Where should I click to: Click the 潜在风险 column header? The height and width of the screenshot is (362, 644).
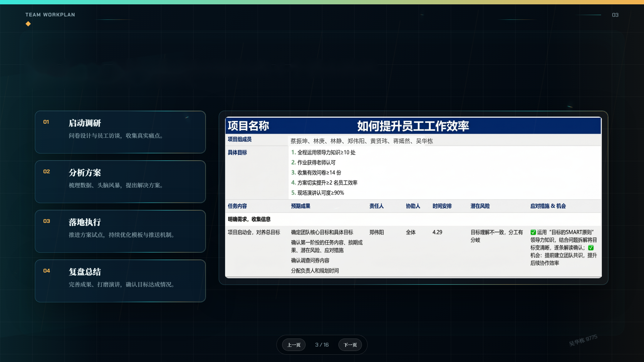[480, 206]
